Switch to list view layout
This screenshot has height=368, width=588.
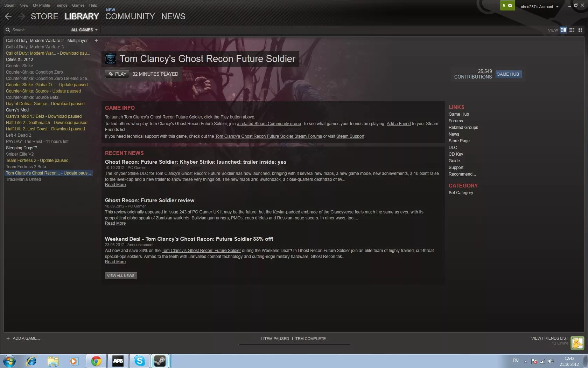pos(572,30)
